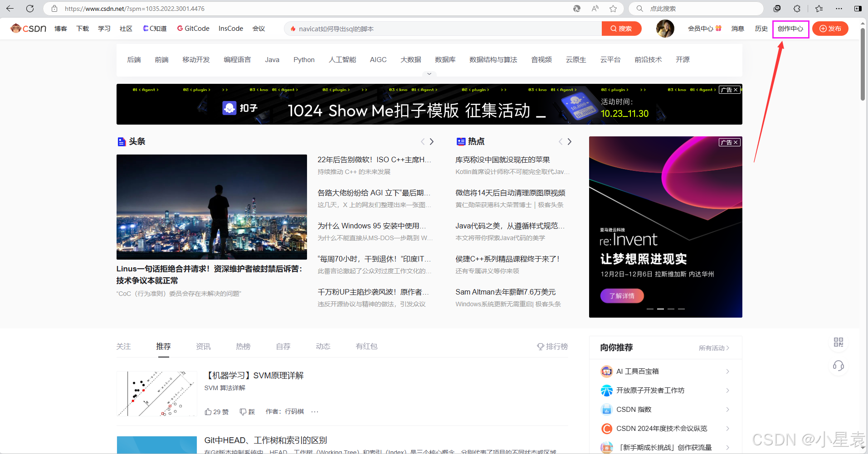This screenshot has width=868, height=454.
Task: Click the orange 搜索 button
Action: 621,29
